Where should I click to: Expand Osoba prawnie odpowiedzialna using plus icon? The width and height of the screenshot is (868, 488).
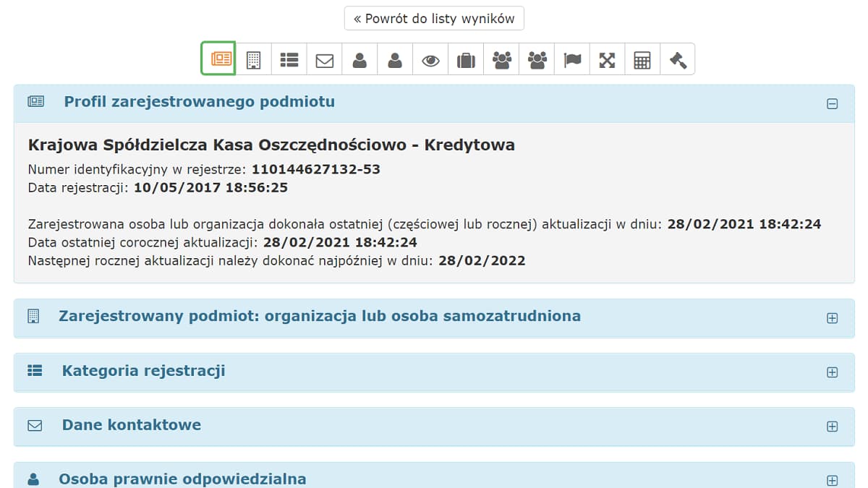[x=833, y=480]
